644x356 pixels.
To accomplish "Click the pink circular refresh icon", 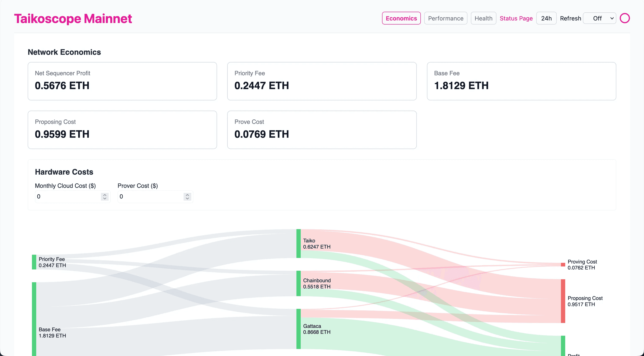I will click(624, 18).
